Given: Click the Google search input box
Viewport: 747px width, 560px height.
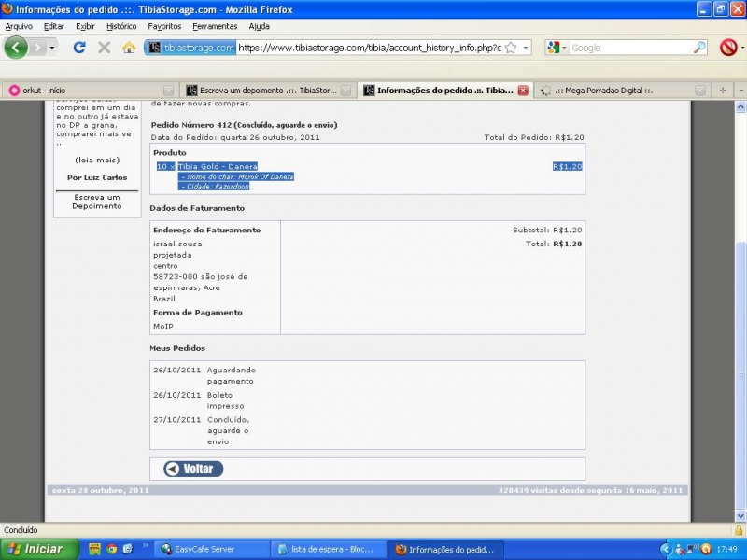Looking at the screenshot, I should tap(631, 48).
